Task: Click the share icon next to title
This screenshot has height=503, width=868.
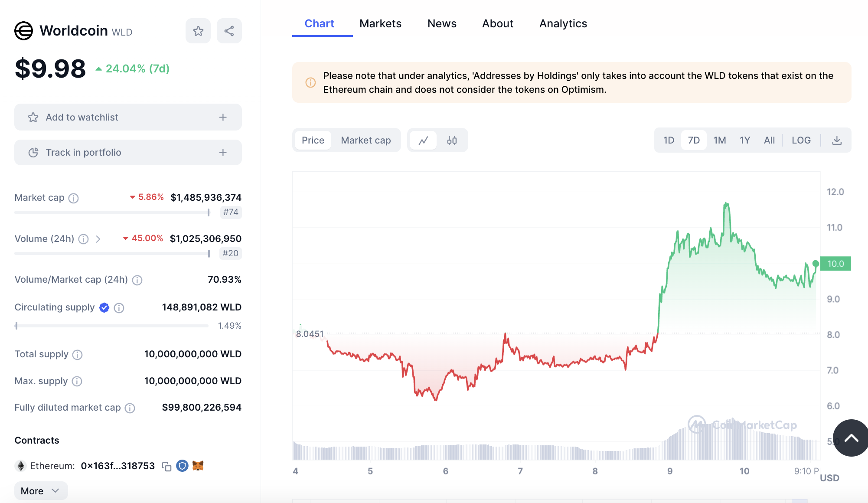Action: point(229,31)
